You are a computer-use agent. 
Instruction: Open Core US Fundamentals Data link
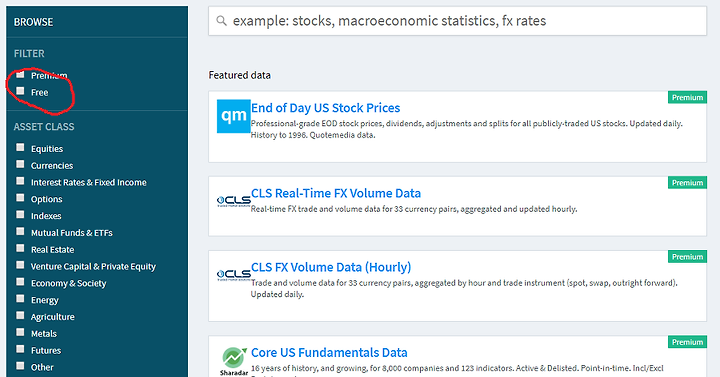[329, 353]
